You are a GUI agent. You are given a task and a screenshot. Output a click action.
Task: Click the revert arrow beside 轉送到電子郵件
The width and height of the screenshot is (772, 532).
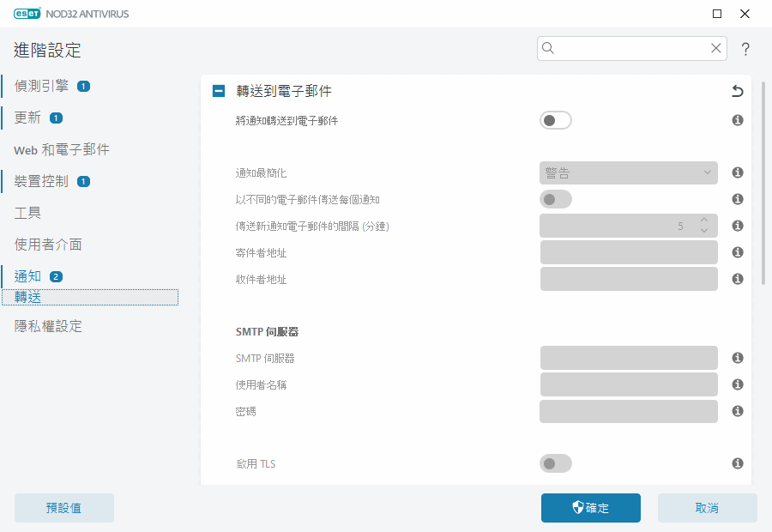pyautogui.click(x=736, y=90)
